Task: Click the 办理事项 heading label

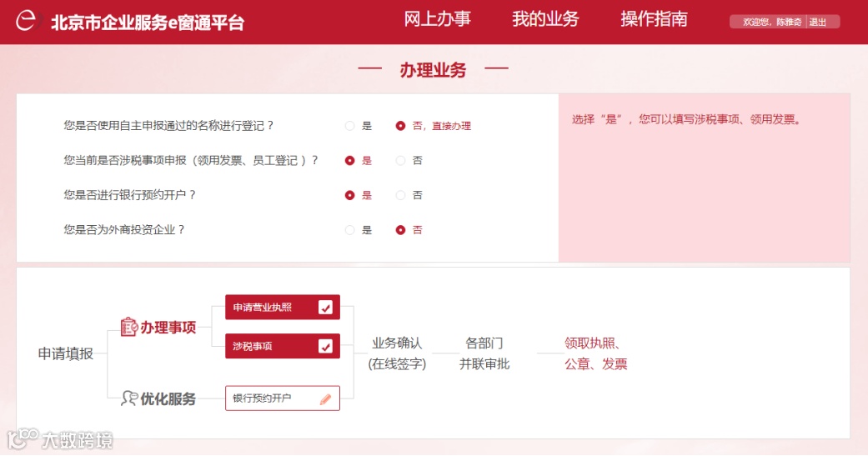Action: tap(168, 328)
